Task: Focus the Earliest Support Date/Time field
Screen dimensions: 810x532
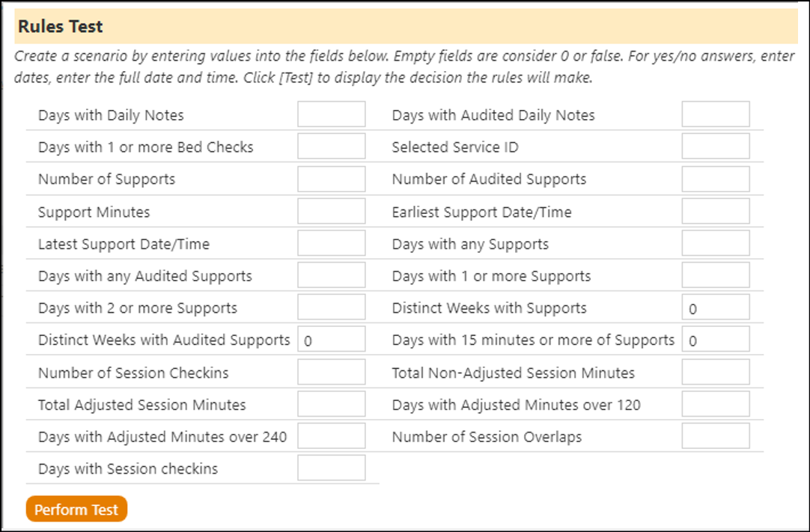Action: 716,211
